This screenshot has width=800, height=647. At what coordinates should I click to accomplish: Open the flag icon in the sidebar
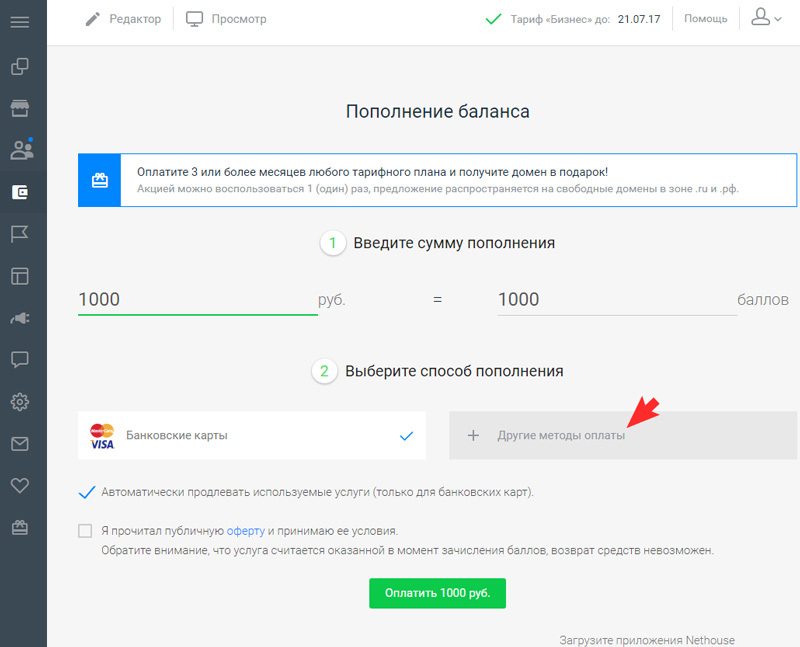[19, 234]
